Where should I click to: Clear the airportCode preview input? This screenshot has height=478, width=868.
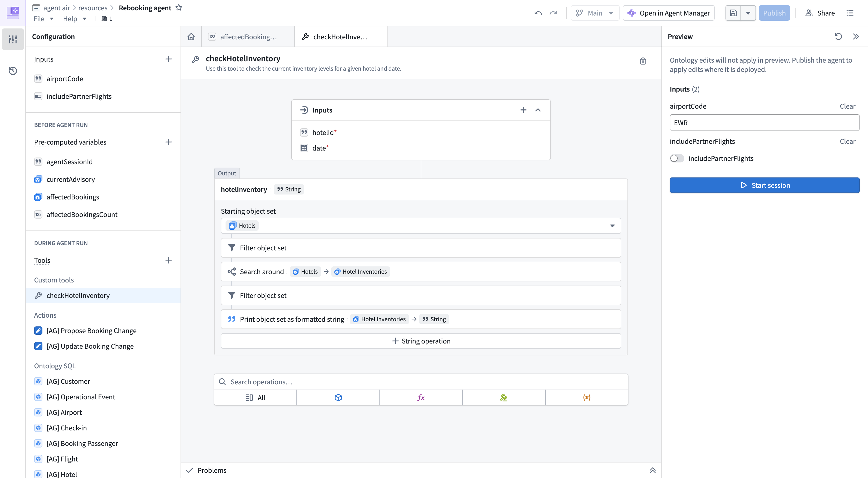coord(848,106)
